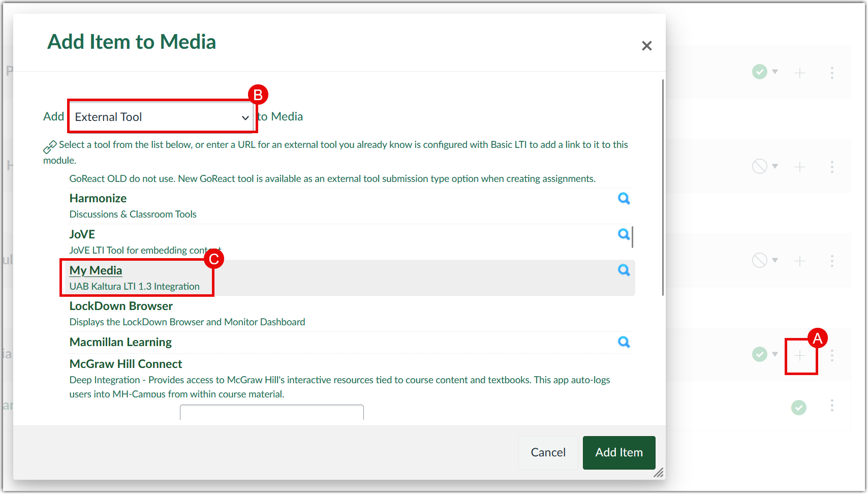Expand the publish arrow in the Media module row

tap(775, 354)
